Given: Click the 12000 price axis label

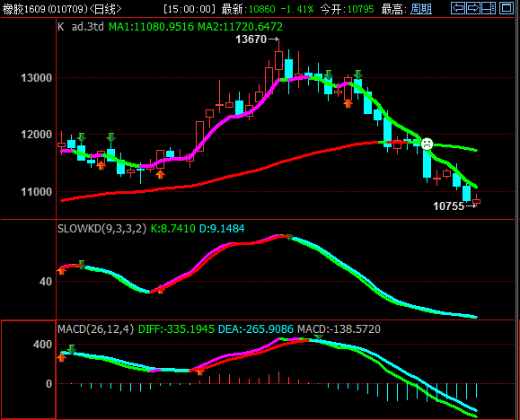Looking at the screenshot, I should point(37,135).
